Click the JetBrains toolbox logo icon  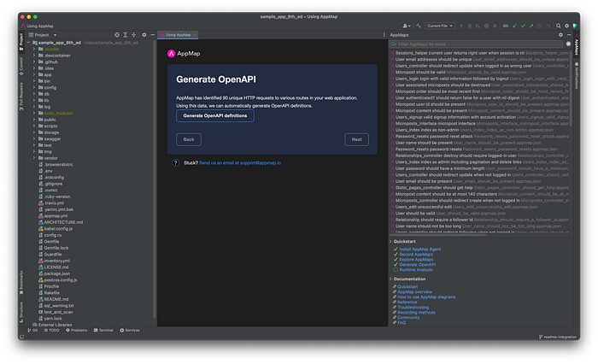(x=575, y=26)
